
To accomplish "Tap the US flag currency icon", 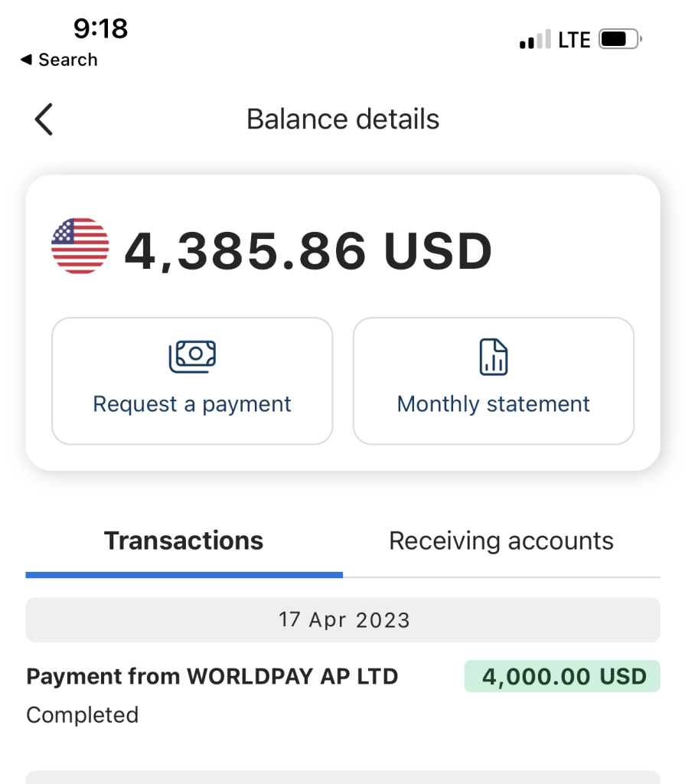I will pyautogui.click(x=80, y=246).
